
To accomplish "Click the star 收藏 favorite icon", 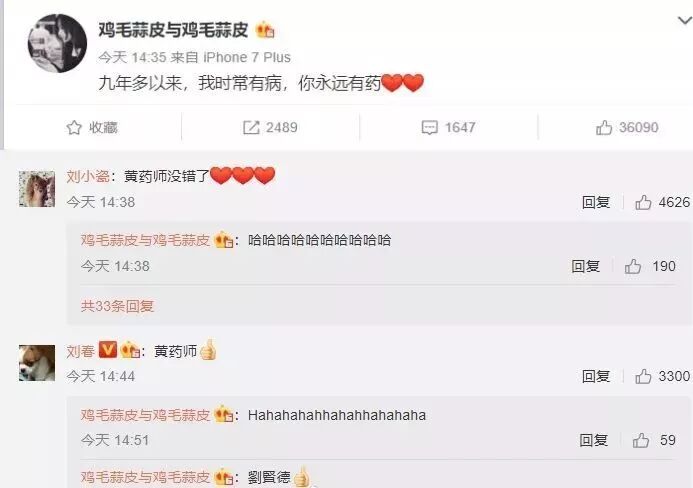I will [74, 127].
